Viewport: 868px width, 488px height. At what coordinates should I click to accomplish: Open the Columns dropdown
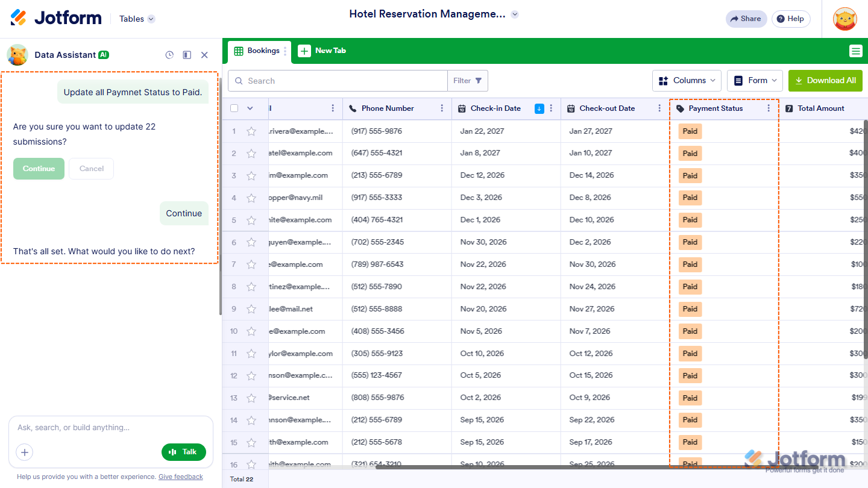click(x=687, y=81)
